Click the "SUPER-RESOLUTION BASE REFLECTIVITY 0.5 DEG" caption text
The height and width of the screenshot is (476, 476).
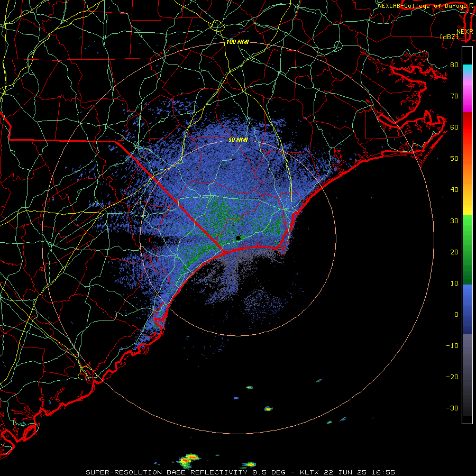(x=186, y=472)
